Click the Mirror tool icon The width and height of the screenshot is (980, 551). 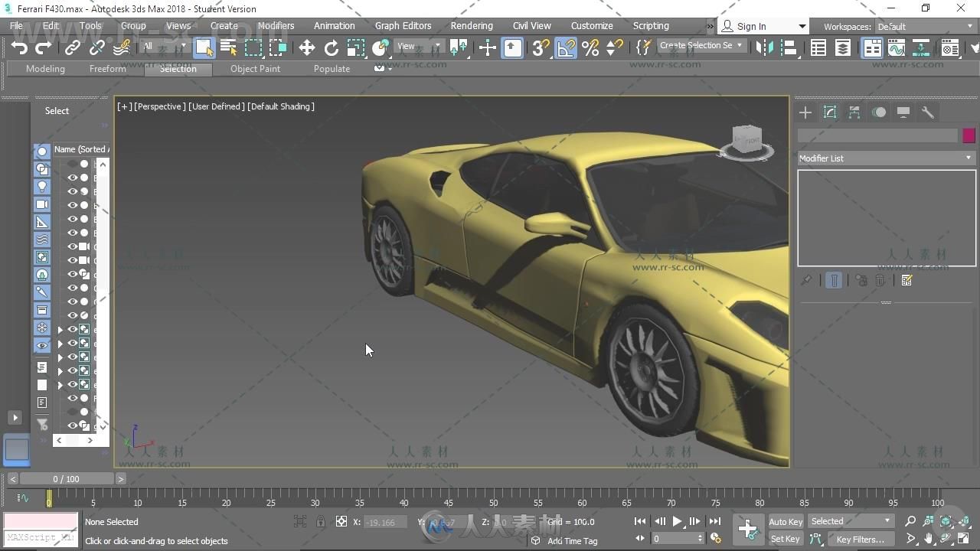[x=764, y=48]
